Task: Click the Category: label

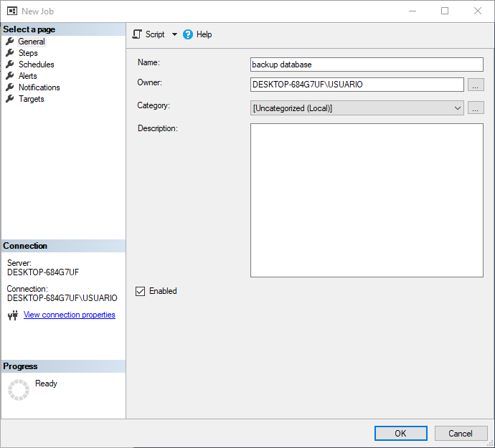Action: pos(154,105)
